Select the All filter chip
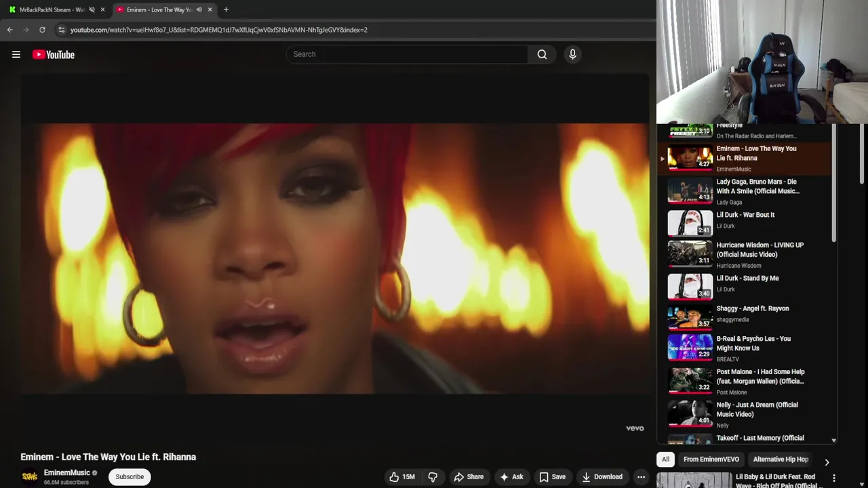This screenshot has width=868, height=488. point(665,459)
